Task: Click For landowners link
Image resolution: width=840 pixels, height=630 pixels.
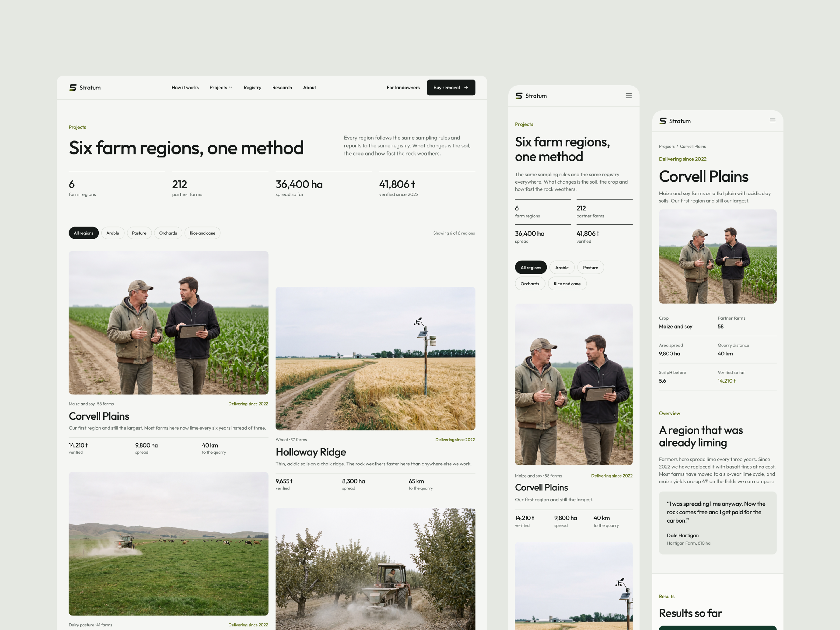Action: tap(403, 88)
